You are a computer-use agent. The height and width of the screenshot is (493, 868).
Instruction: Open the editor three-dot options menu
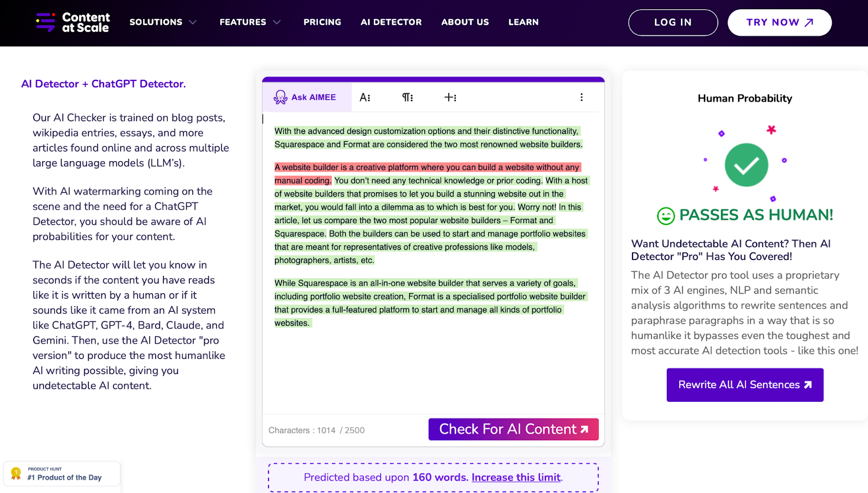582,97
